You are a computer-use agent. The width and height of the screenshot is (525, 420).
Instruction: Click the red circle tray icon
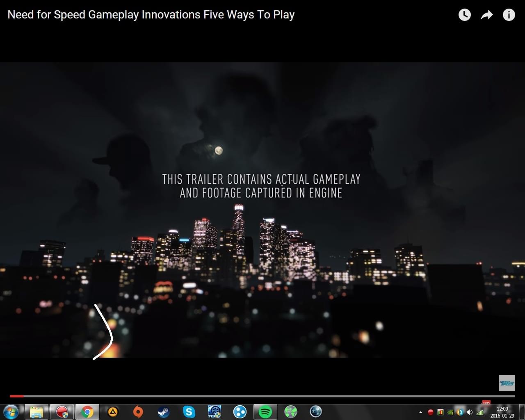(431, 412)
